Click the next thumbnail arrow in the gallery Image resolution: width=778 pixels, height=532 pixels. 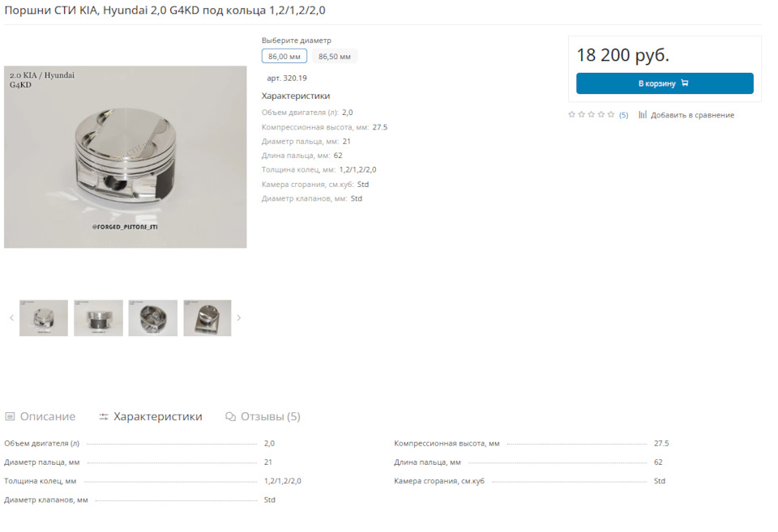click(238, 317)
